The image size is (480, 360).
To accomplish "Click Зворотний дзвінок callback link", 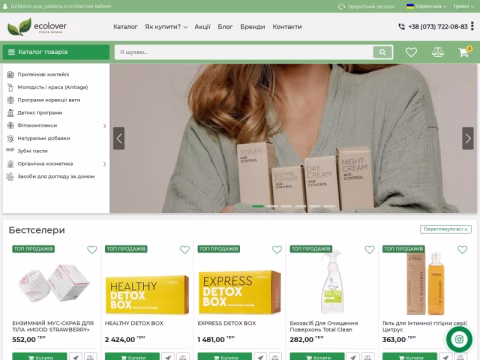I will point(371,6).
